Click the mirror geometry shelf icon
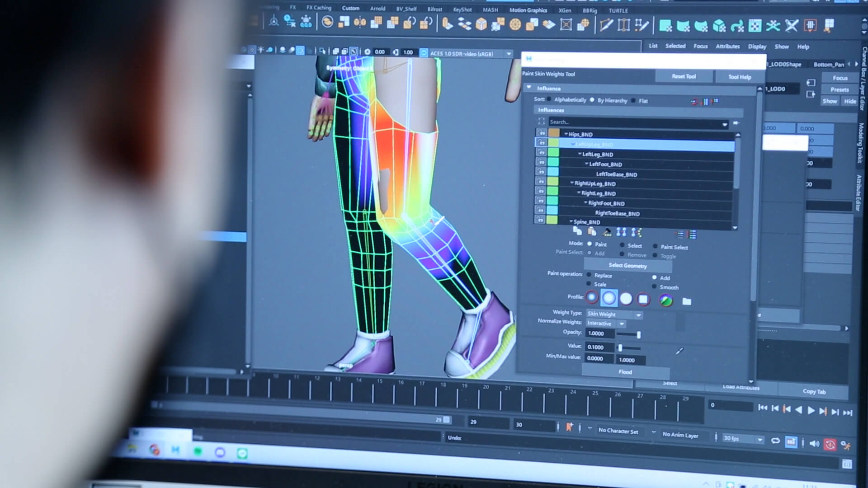868x488 pixels. tap(360, 22)
